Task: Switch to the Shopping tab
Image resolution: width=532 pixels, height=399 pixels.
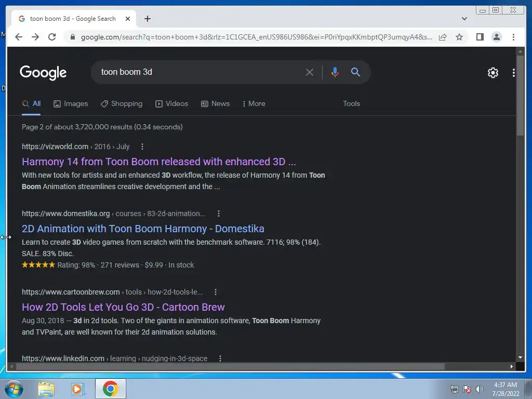Action: pos(122,103)
